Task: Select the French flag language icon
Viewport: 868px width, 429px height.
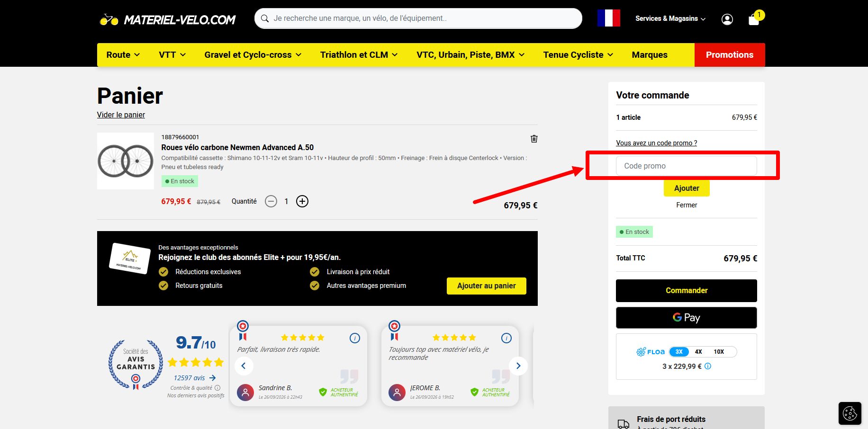Action: (x=609, y=18)
